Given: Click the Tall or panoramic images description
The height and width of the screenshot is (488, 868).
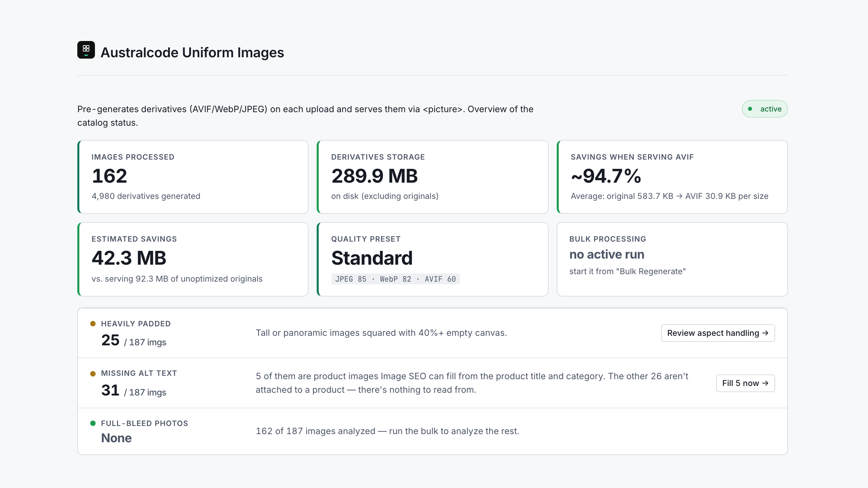Looking at the screenshot, I should tap(381, 333).
